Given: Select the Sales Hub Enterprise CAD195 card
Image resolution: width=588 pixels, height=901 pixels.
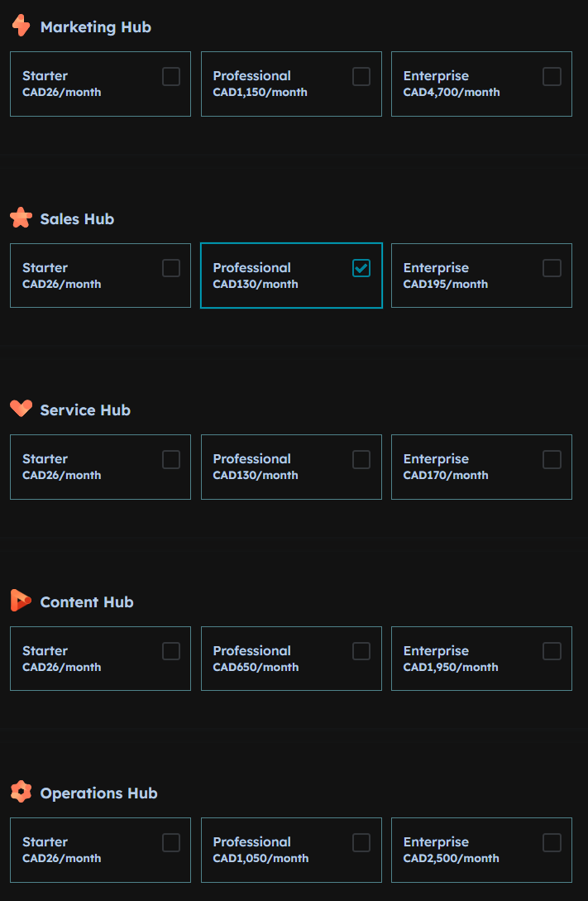Looking at the screenshot, I should (x=482, y=276).
